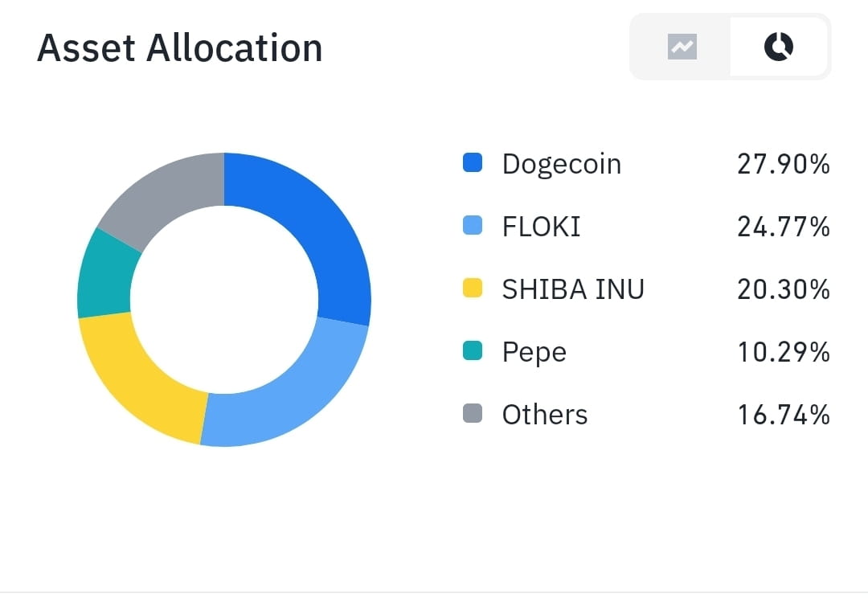
Task: Click the Pepe teal legend dot
Action: [x=473, y=351]
